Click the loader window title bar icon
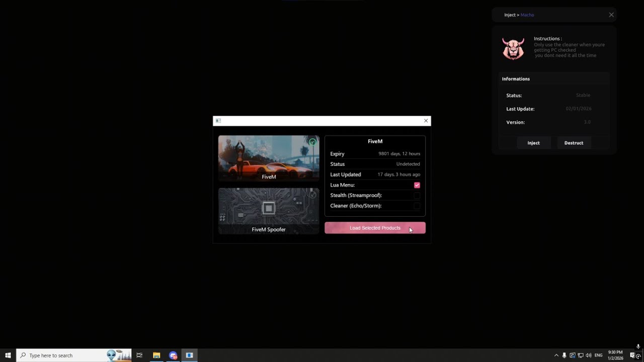Image resolution: width=644 pixels, height=362 pixels. [218, 121]
